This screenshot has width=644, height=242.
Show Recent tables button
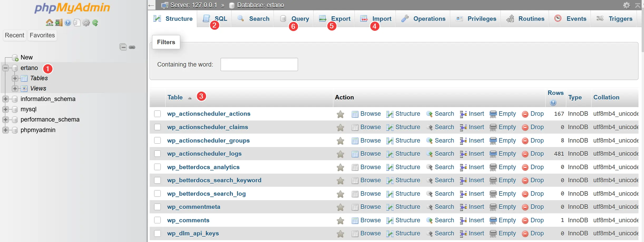pyautogui.click(x=14, y=35)
